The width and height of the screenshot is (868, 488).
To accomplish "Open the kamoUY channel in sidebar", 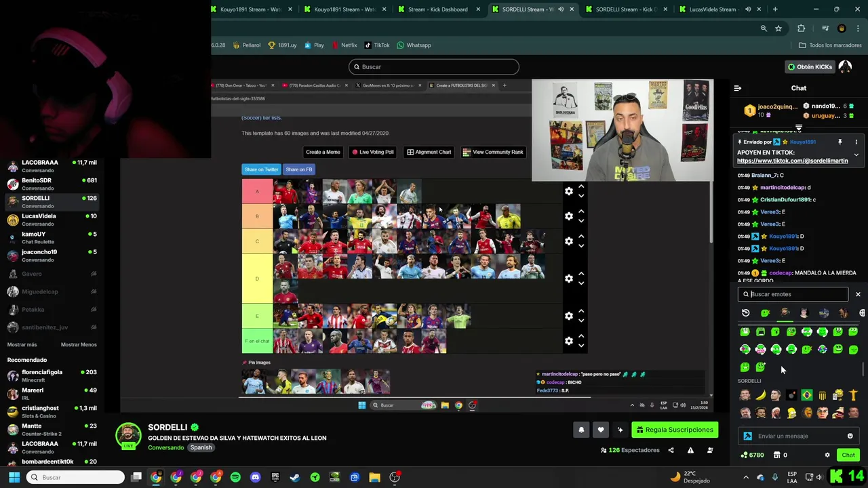I will 52,238.
